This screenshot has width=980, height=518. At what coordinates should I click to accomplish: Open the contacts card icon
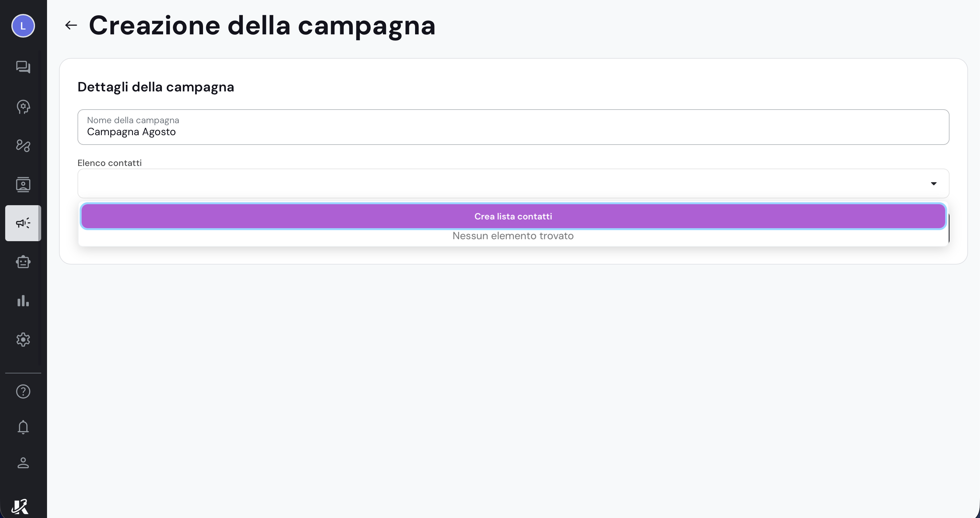[23, 184]
